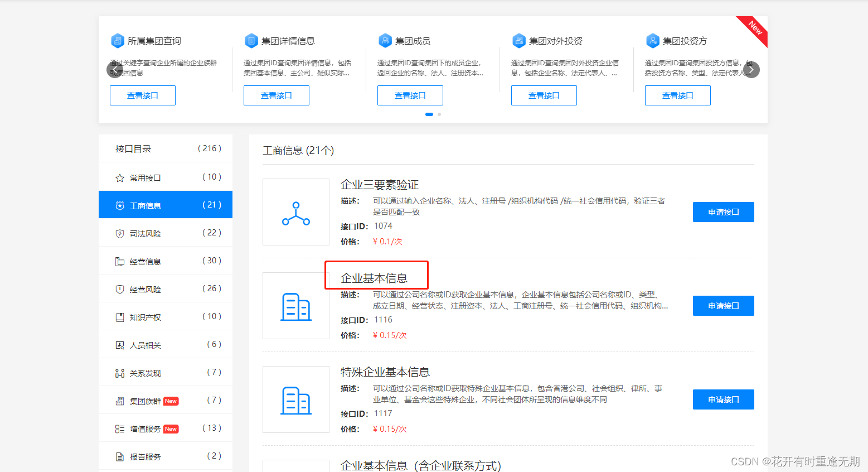Open the 司法风险 category
The width and height of the screenshot is (868, 472).
click(x=166, y=233)
